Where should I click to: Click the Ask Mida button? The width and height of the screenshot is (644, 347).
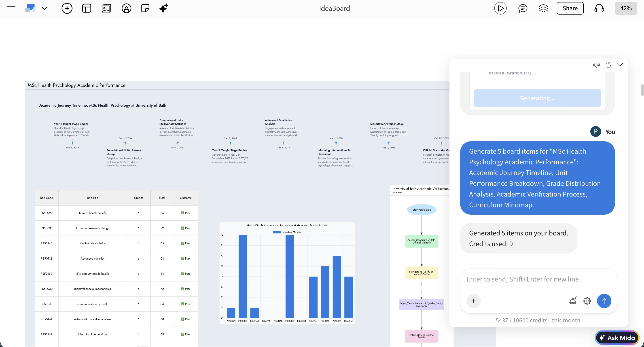(x=617, y=338)
